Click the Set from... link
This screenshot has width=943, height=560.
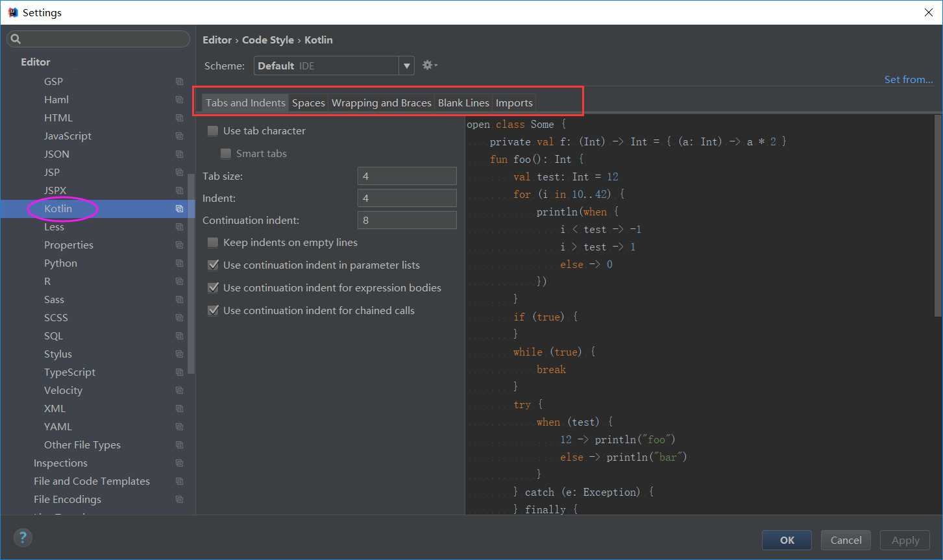909,79
